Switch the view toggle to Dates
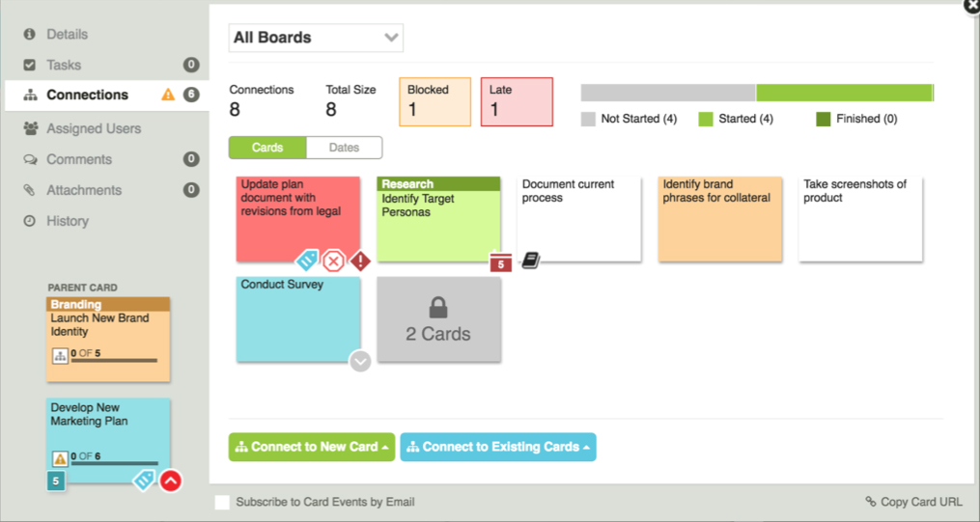Image resolution: width=980 pixels, height=522 pixels. tap(345, 148)
